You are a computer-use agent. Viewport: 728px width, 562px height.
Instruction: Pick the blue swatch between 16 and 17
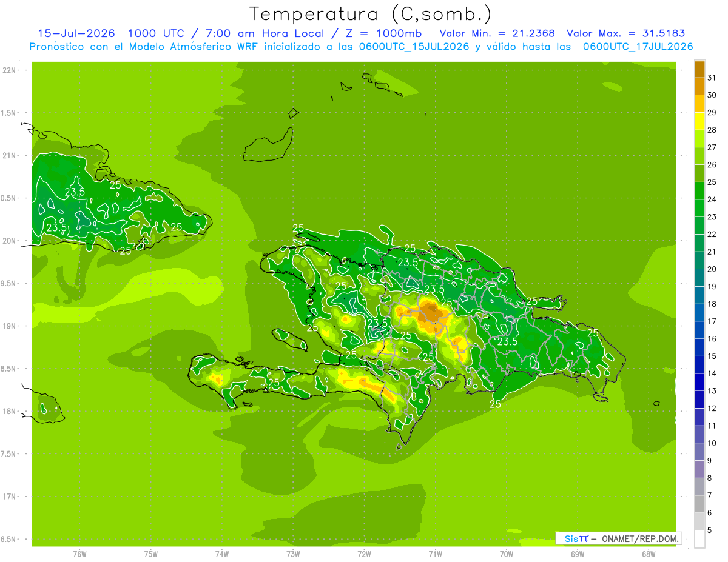tap(699, 330)
